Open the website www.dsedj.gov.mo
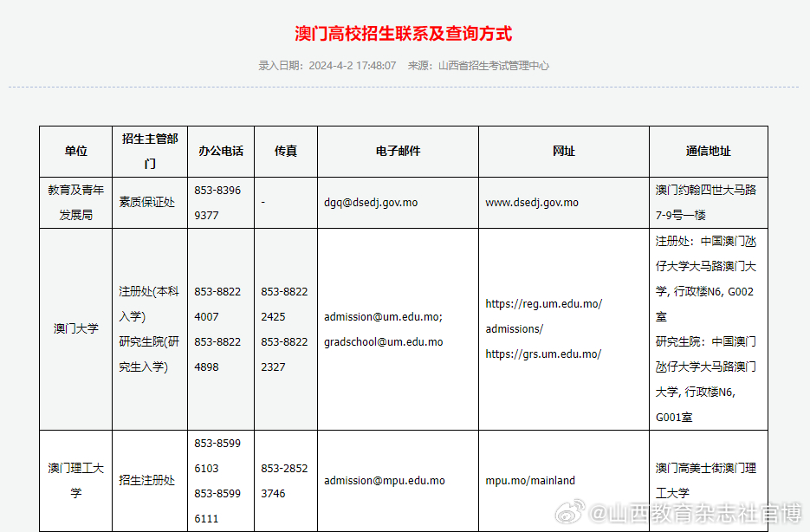Viewport: 810px width, 532px height. coord(532,203)
